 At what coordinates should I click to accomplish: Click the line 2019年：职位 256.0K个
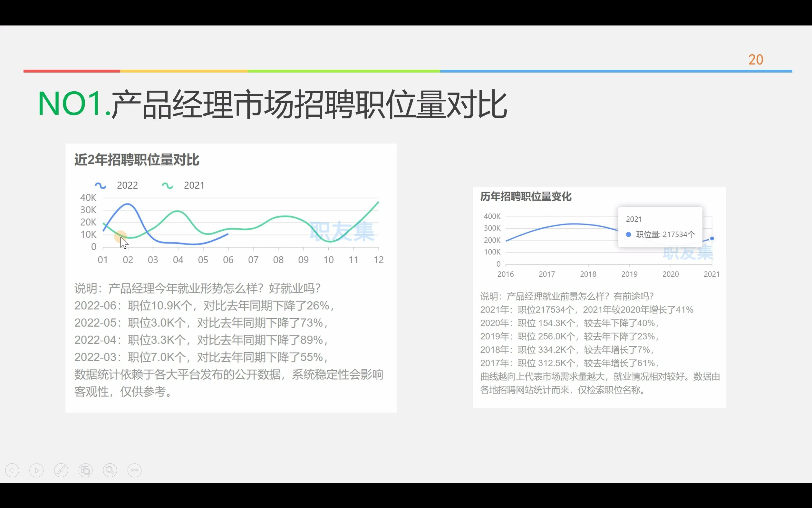click(x=570, y=336)
